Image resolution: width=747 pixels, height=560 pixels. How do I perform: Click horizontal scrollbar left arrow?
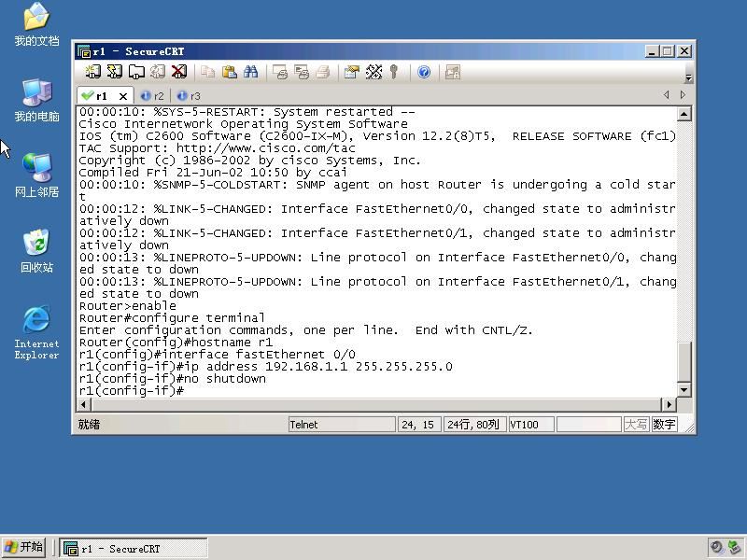[x=83, y=405]
